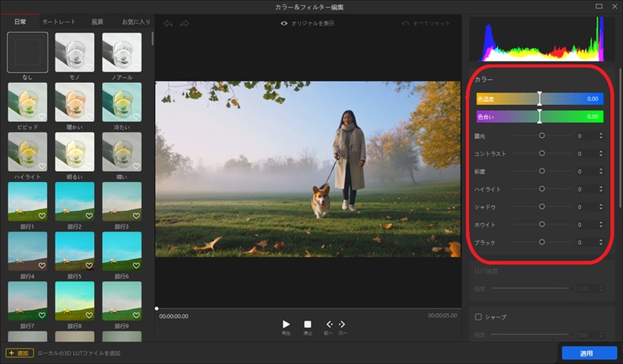Select the なし (no filter) thumbnail
This screenshot has height=364, width=623.
coord(27,52)
